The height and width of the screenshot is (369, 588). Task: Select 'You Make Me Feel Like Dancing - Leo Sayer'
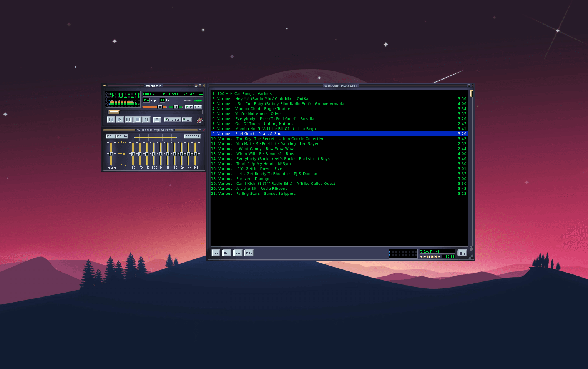[x=339, y=144]
